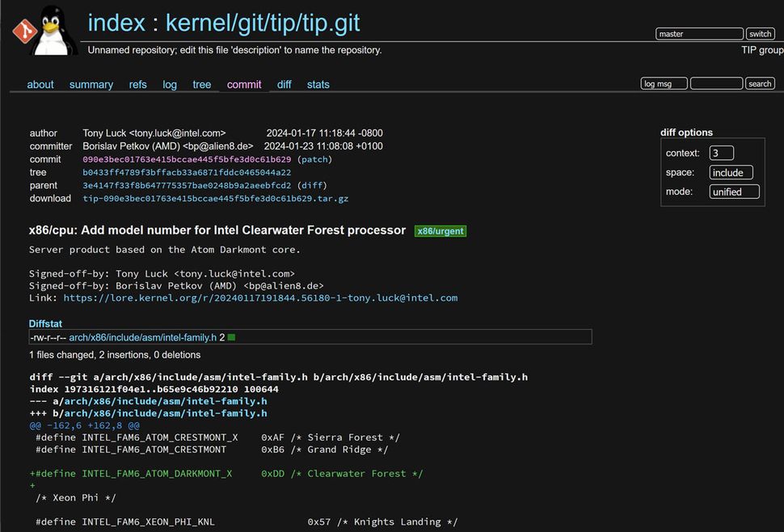Switch to the diff tab
The height and width of the screenshot is (532, 784).
[x=284, y=84]
